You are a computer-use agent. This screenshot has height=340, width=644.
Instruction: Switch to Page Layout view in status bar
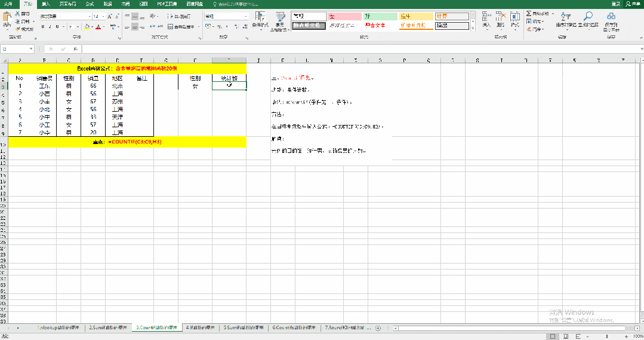coord(566,336)
